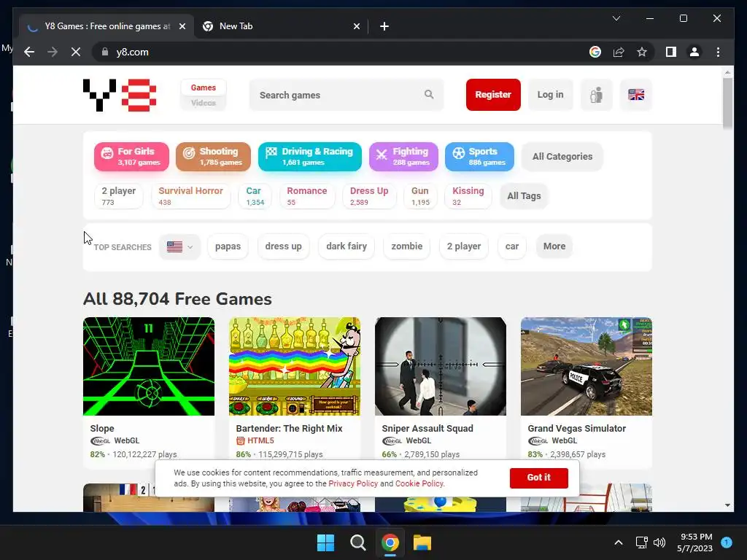Select the 2 player tag with 773 games
This screenshot has height=560, width=747.
click(119, 195)
